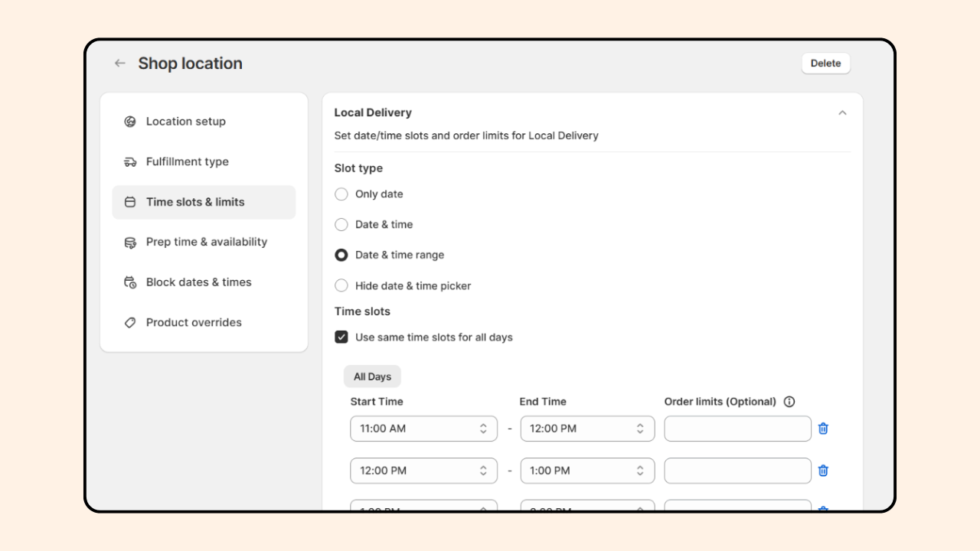Select the All Days tab button
The image size is (980, 551).
372,377
